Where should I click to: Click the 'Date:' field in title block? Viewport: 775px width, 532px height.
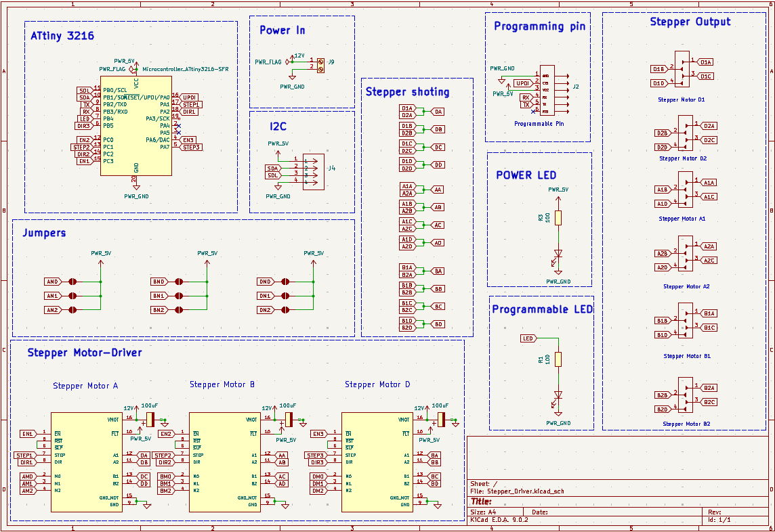click(x=540, y=512)
